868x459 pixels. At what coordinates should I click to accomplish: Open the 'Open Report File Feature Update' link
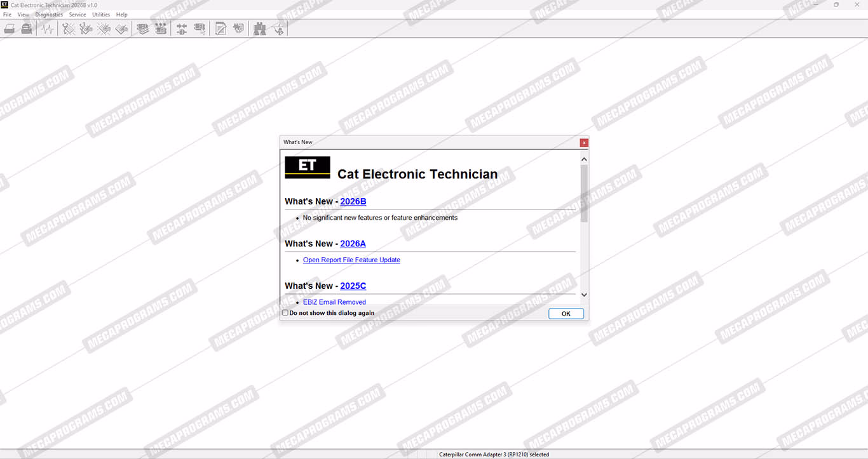click(x=351, y=260)
